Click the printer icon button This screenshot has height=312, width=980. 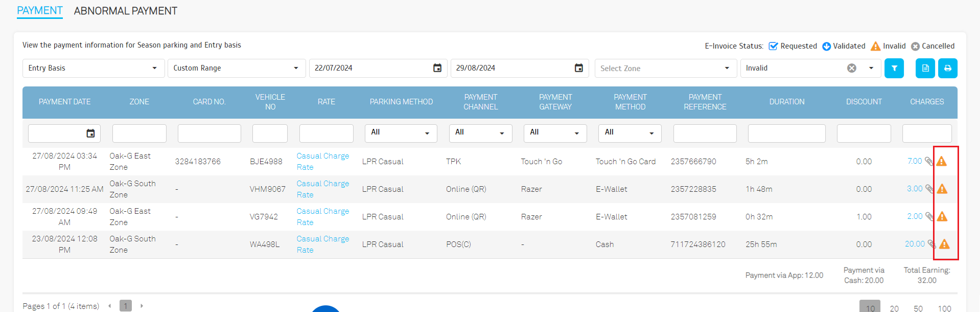click(947, 69)
